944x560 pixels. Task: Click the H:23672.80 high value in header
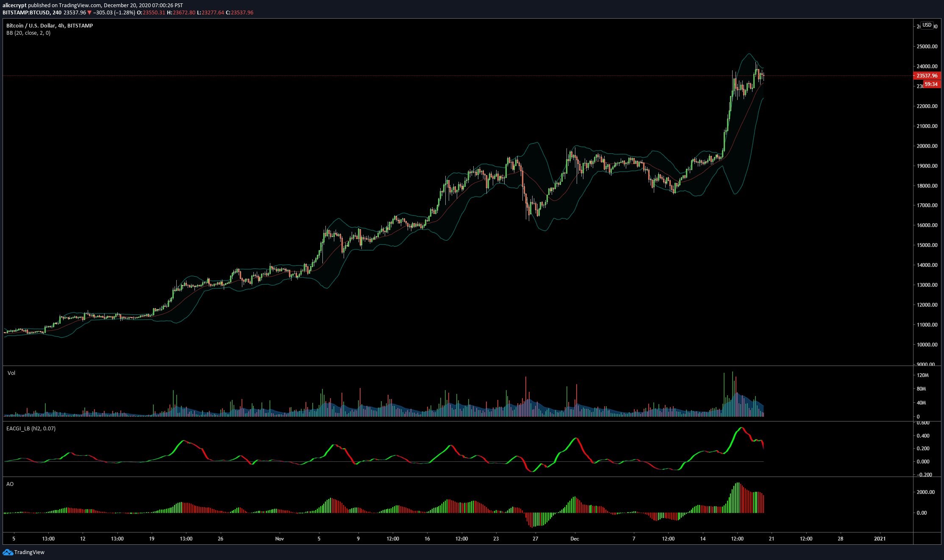[181, 13]
